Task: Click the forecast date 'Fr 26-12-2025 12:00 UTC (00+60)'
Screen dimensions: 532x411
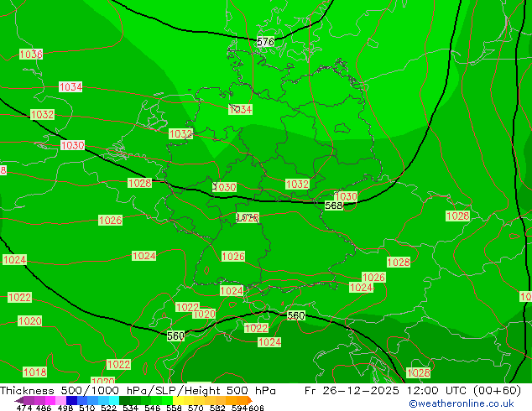Action: click(x=413, y=391)
